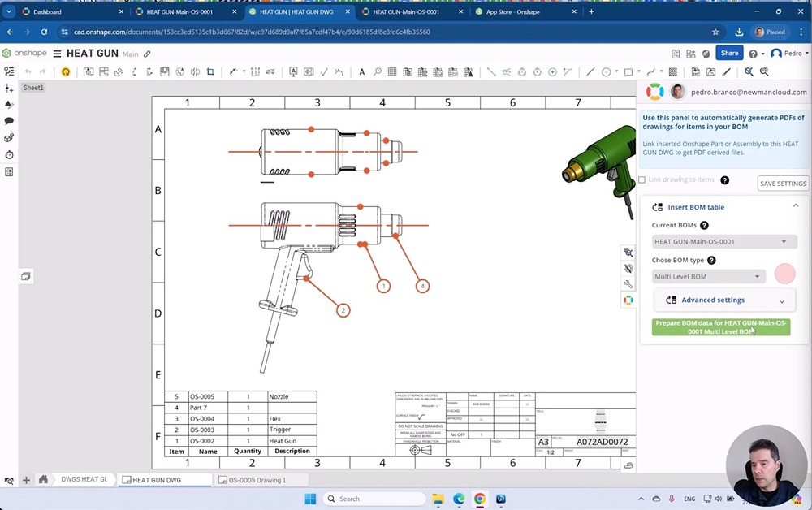This screenshot has width=812, height=510.
Task: Click the Nozzle cell in BOM table
Action: click(x=292, y=396)
